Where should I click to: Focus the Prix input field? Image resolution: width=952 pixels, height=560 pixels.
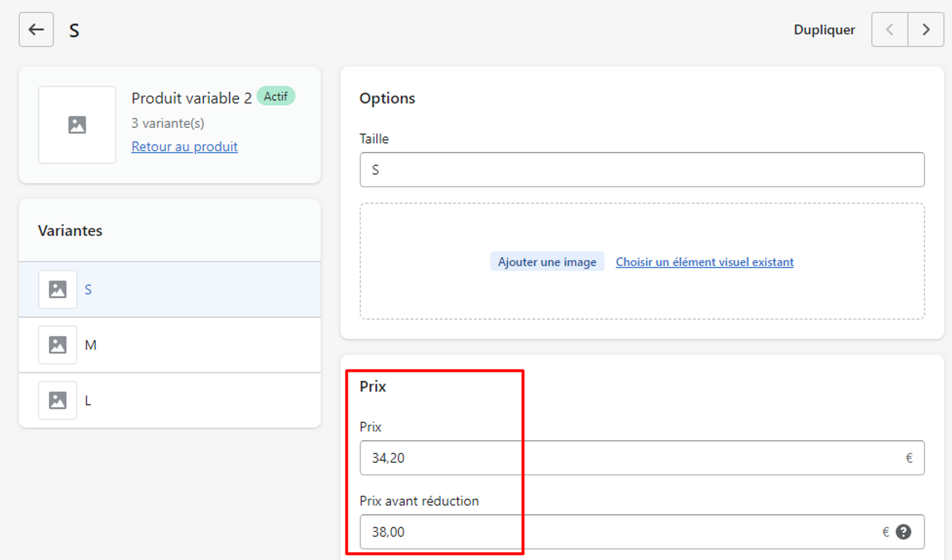[x=642, y=458]
